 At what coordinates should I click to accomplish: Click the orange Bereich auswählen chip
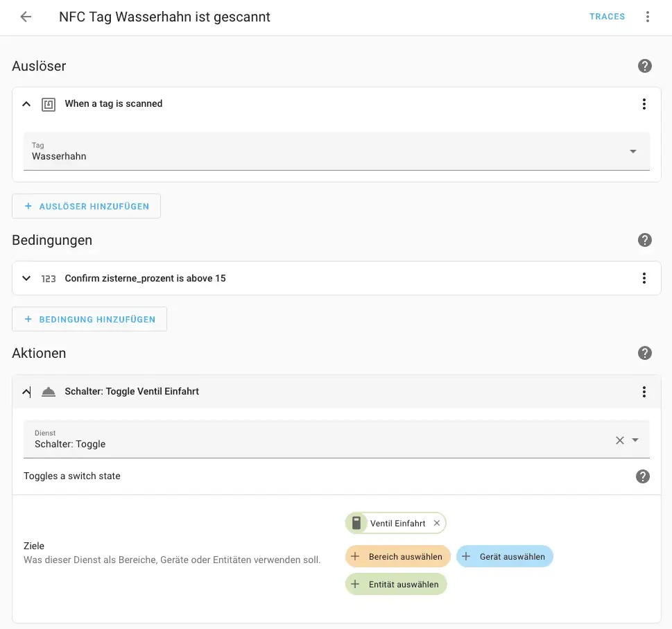click(x=398, y=556)
